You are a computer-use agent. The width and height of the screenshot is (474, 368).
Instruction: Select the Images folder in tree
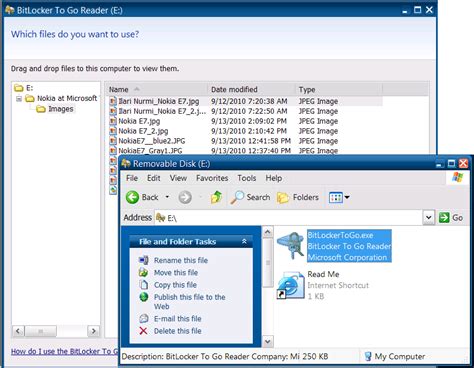[55, 109]
